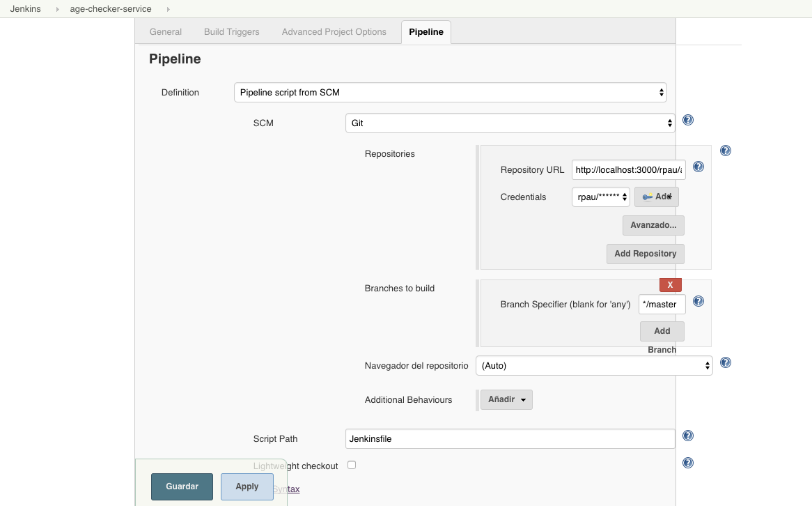The image size is (812, 506).
Task: Show help for Branch Specifier
Action: point(698,301)
